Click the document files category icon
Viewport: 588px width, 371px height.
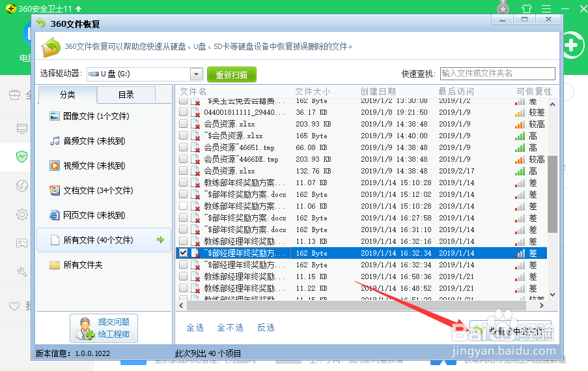(55, 190)
